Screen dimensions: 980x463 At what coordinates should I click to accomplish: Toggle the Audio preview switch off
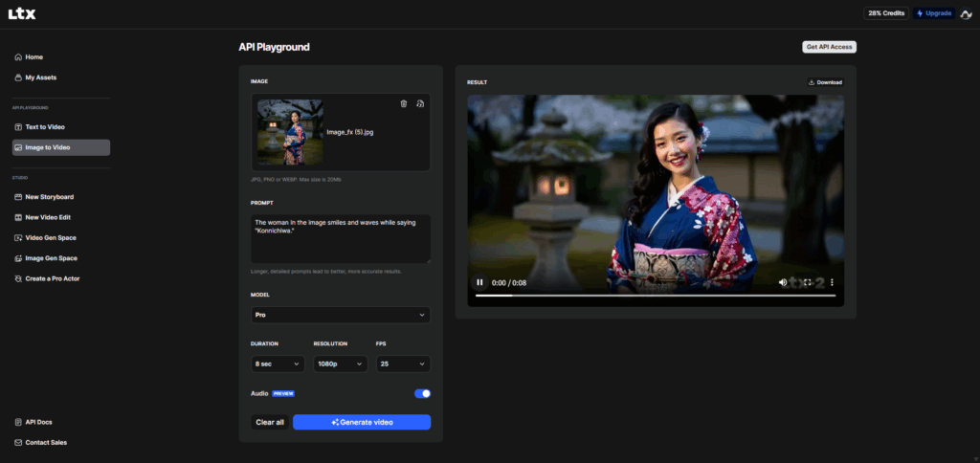(422, 393)
